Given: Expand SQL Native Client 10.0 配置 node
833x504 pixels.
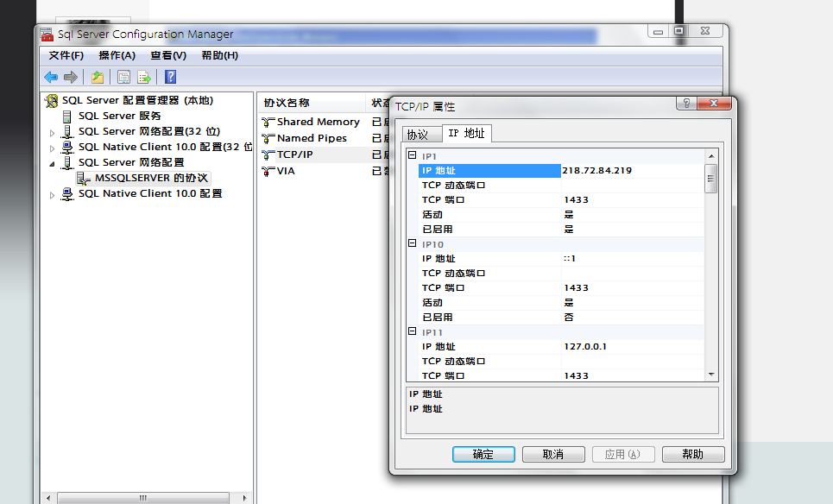Looking at the screenshot, I should pyautogui.click(x=52, y=195).
